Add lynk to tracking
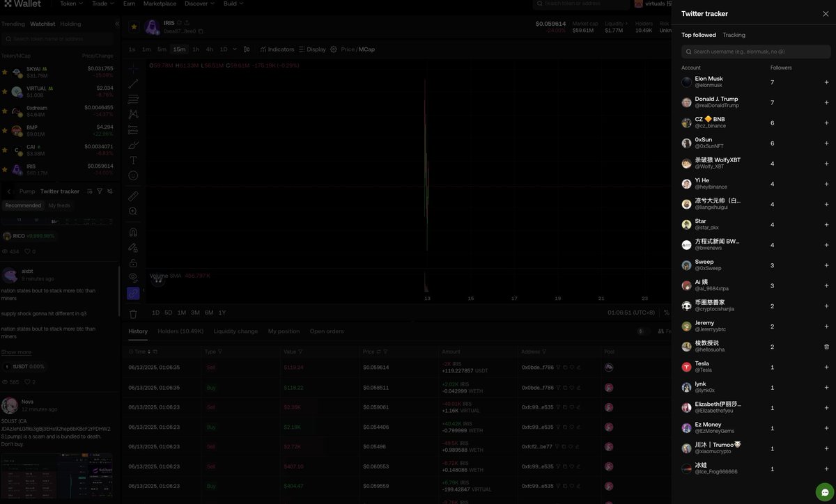The width and height of the screenshot is (836, 504). (826, 387)
